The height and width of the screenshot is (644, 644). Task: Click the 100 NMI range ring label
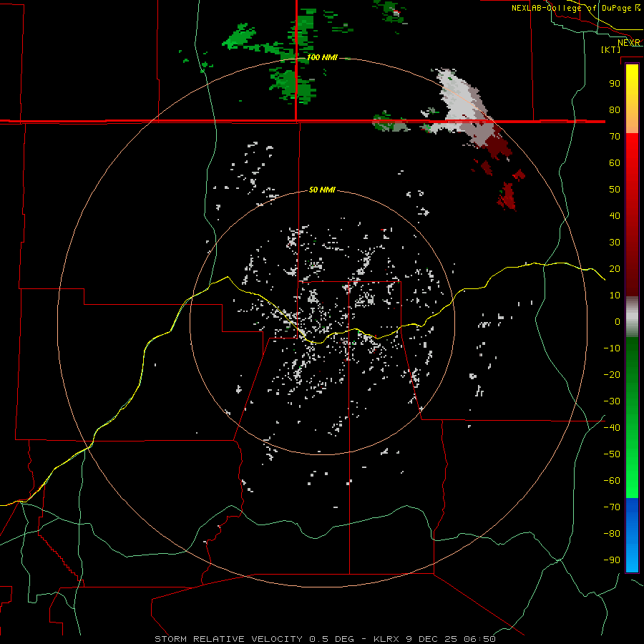323,57
